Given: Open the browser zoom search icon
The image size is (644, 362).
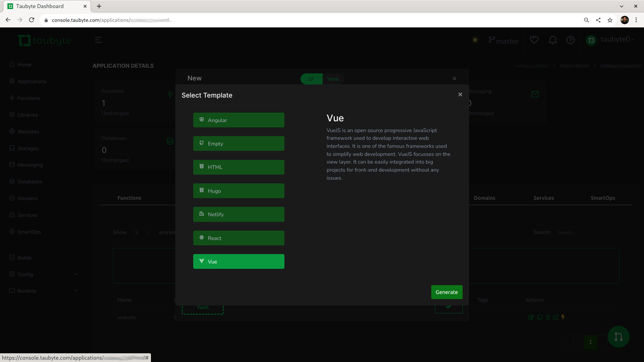Looking at the screenshot, I should (586, 20).
